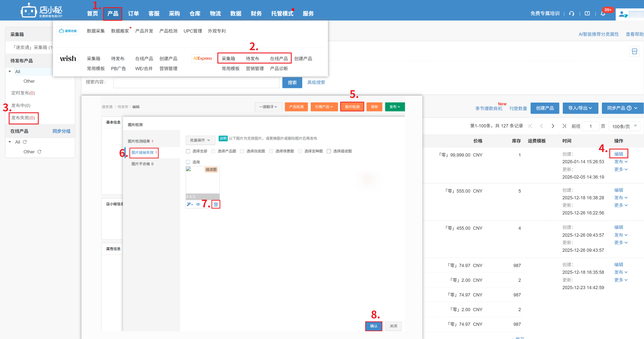Click refresh icon beside online All group

pos(25,142)
